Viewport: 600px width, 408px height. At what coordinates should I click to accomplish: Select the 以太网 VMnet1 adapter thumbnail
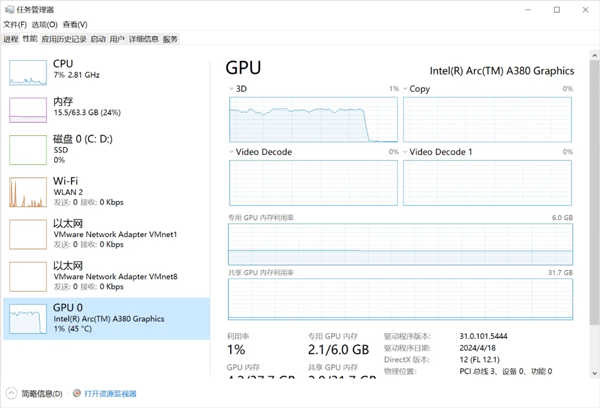tap(28, 234)
